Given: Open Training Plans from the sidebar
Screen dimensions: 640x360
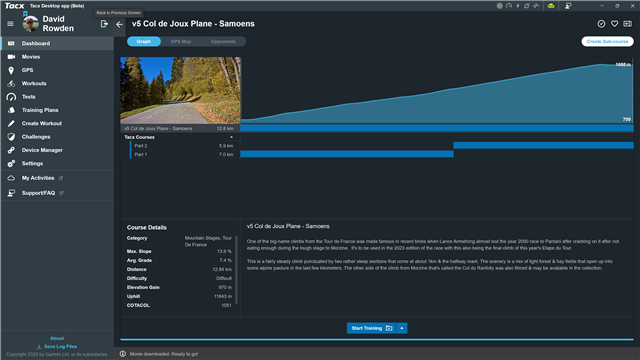Looking at the screenshot, I should point(57,110).
